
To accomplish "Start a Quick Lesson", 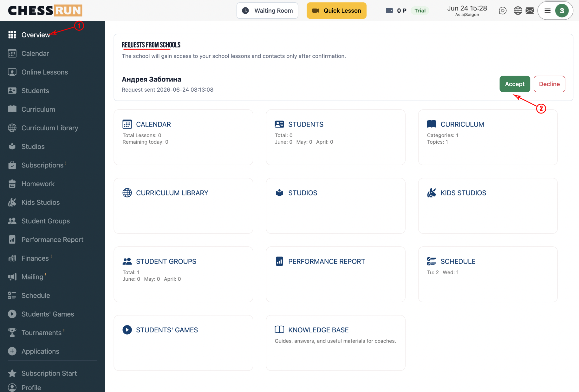I will pos(336,10).
